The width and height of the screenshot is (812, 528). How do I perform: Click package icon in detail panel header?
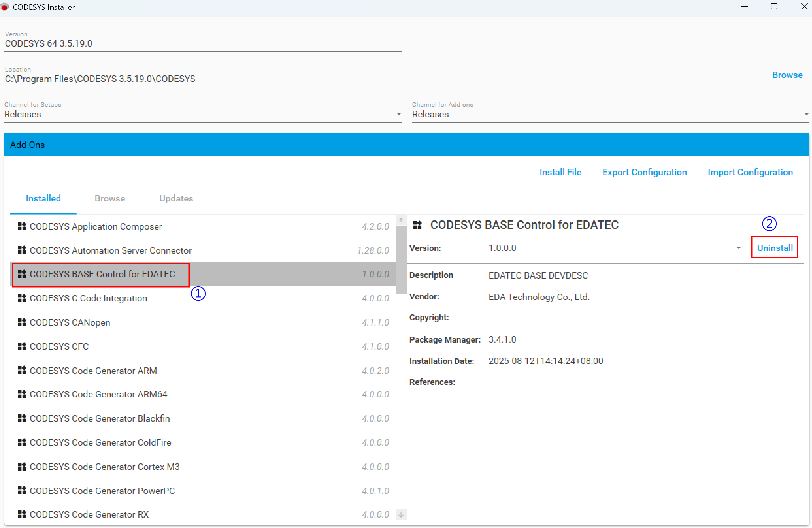pyautogui.click(x=417, y=225)
